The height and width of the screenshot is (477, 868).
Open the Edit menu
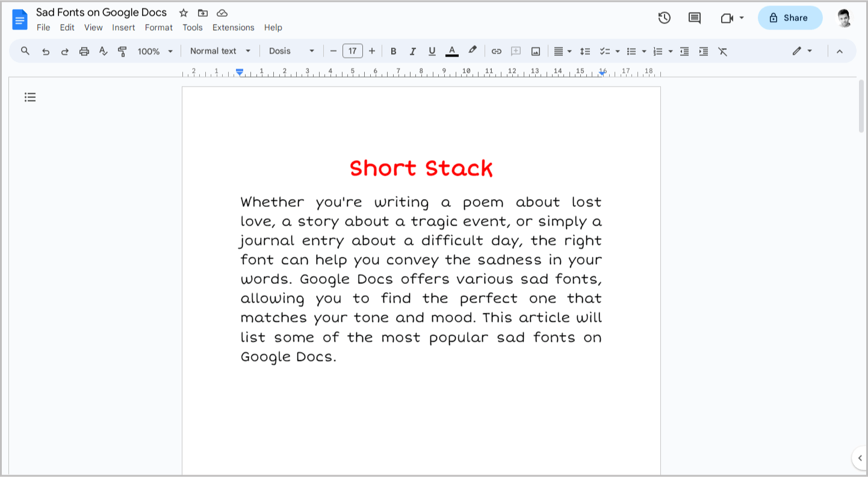[x=67, y=28]
